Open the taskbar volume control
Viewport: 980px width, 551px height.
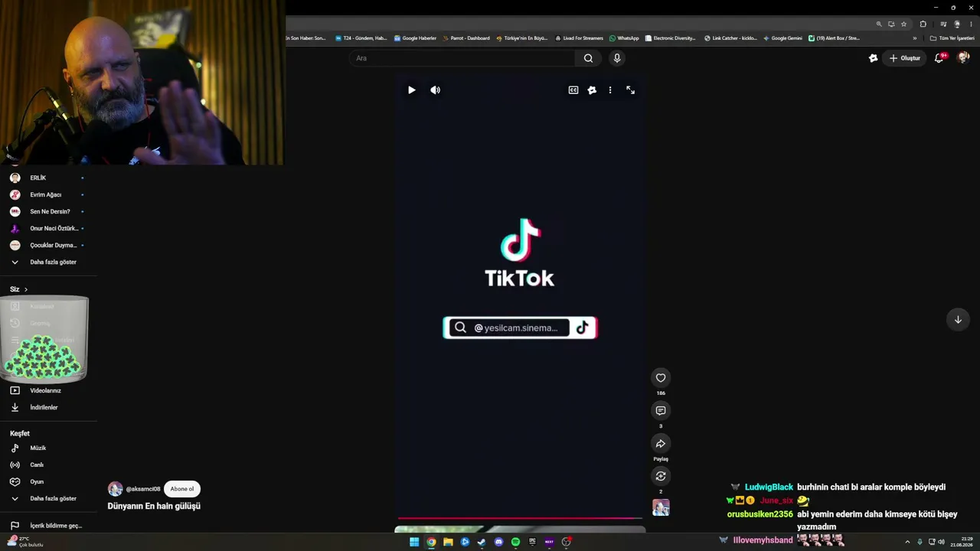click(x=941, y=542)
